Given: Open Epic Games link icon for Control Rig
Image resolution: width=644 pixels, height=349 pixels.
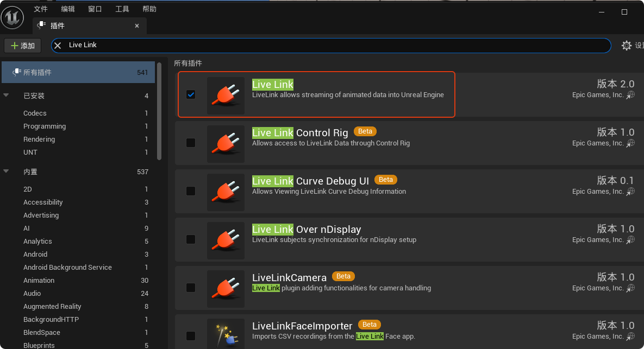Looking at the screenshot, I should pyautogui.click(x=630, y=143).
